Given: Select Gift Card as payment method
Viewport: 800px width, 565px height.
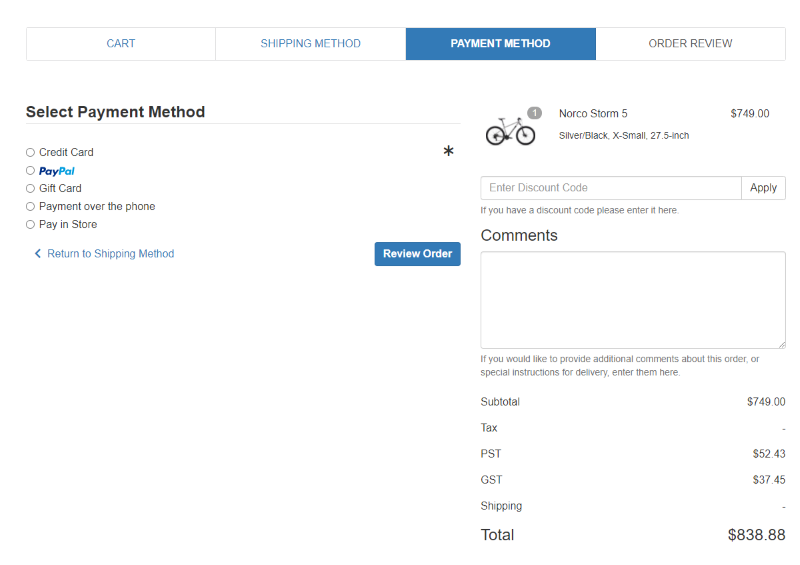Looking at the screenshot, I should point(30,189).
